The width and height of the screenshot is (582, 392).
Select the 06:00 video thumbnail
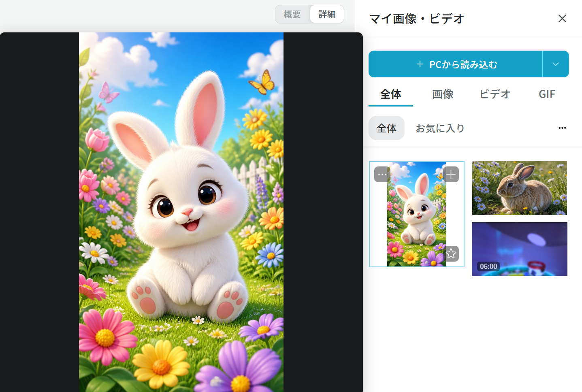click(520, 249)
